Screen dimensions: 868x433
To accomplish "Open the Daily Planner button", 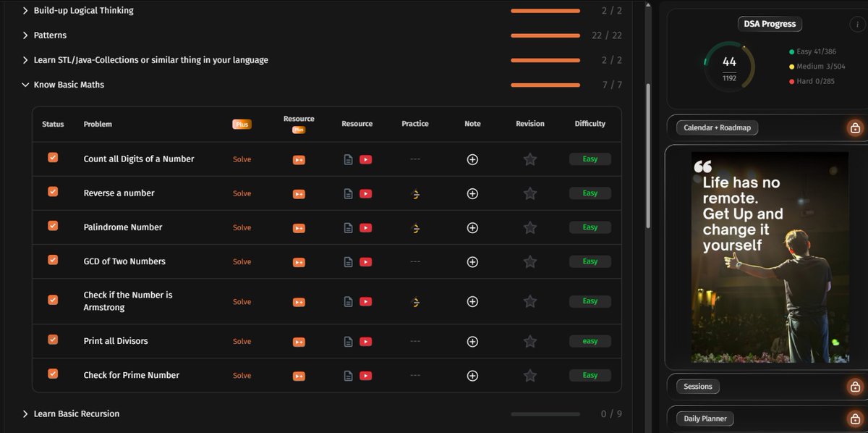I will pos(705,419).
